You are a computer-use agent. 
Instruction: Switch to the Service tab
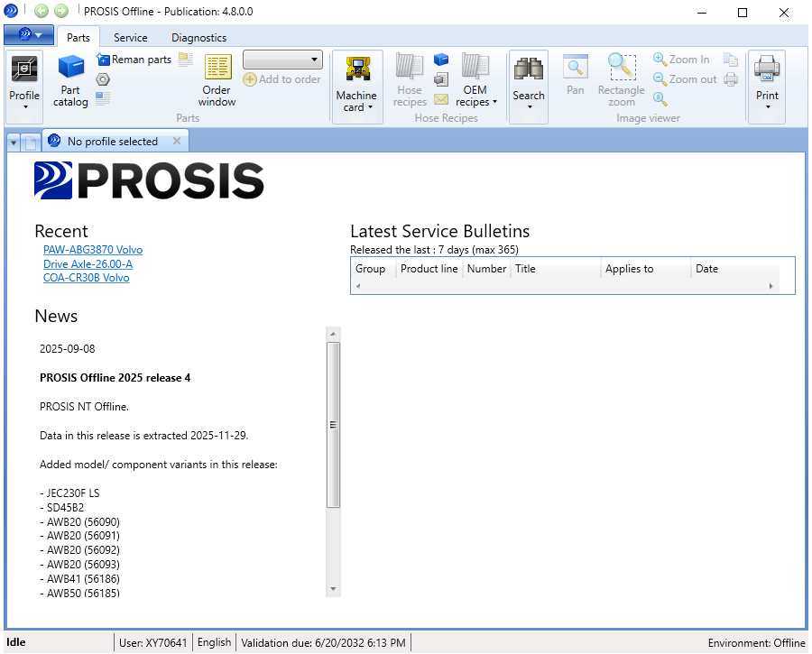(130, 38)
